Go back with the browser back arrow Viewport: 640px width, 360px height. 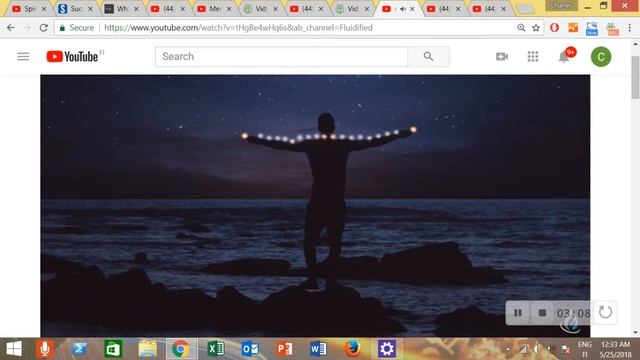click(x=11, y=28)
